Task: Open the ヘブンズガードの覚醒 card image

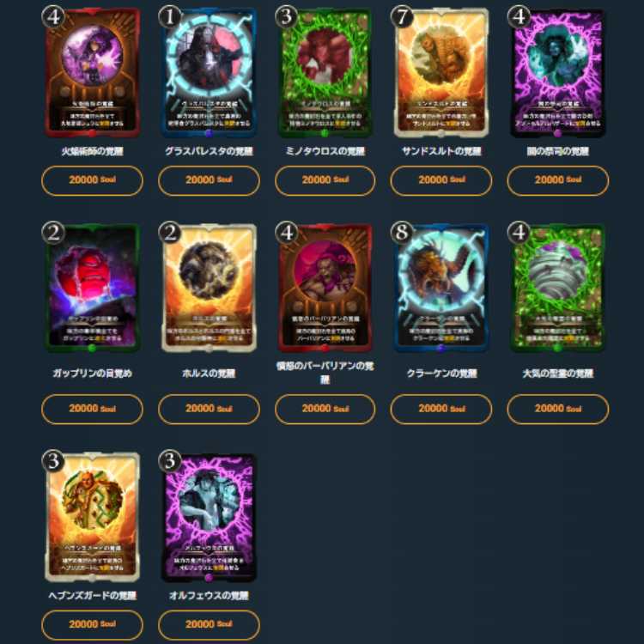Action: click(93, 518)
